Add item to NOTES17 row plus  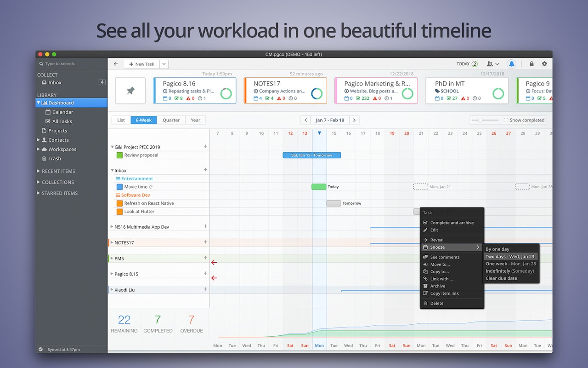(205, 242)
